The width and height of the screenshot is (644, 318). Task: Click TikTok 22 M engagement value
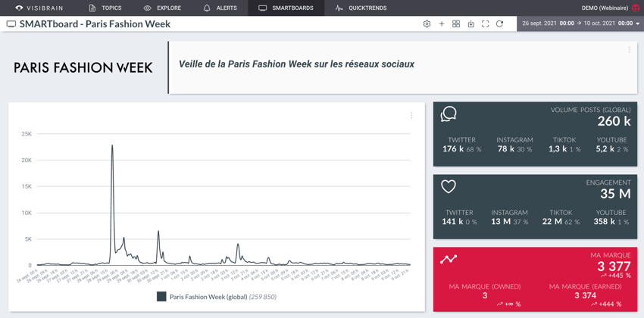tap(552, 222)
